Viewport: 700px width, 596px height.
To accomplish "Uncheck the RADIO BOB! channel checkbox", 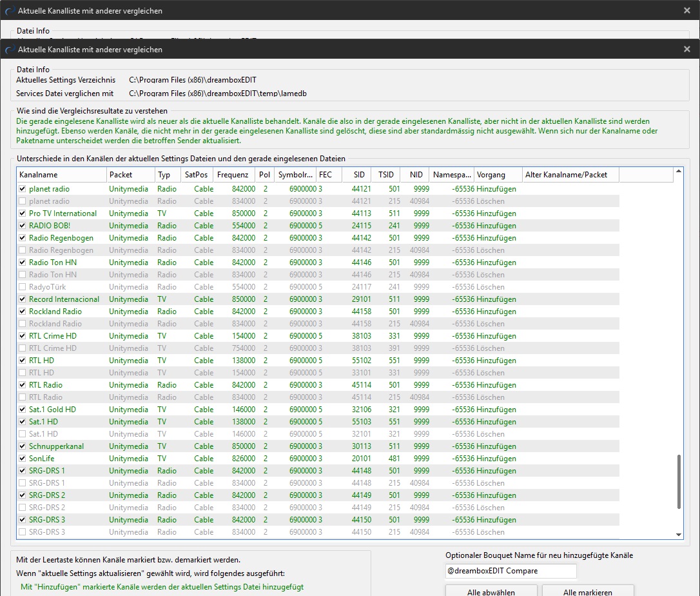I will tap(23, 226).
